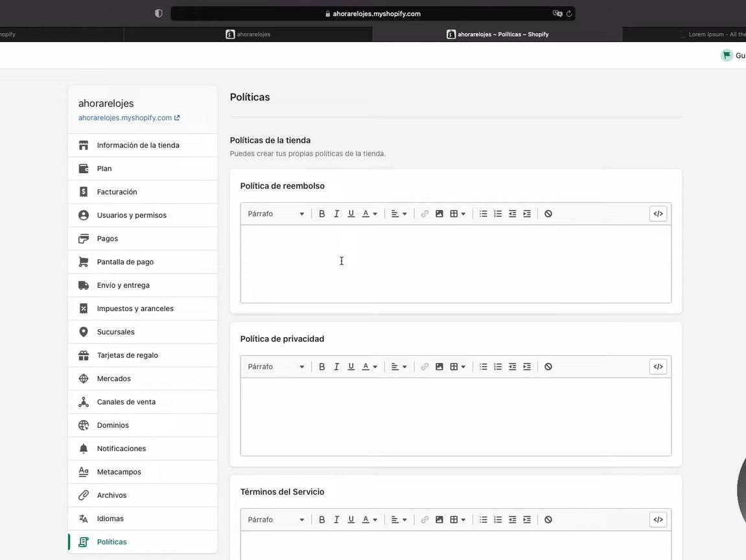746x560 pixels.
Task: Outdent text in privacidad editor
Action: tap(513, 366)
